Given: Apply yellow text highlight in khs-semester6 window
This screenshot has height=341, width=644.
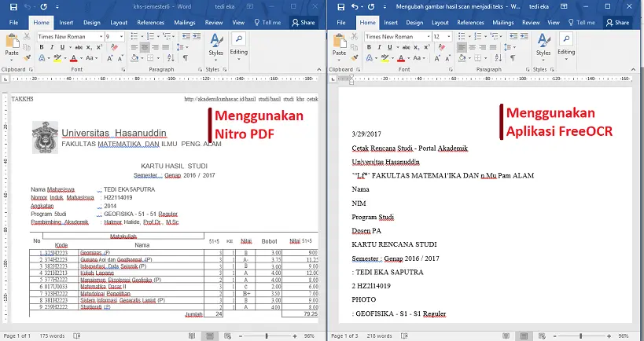Looking at the screenshot, I should [x=57, y=58].
